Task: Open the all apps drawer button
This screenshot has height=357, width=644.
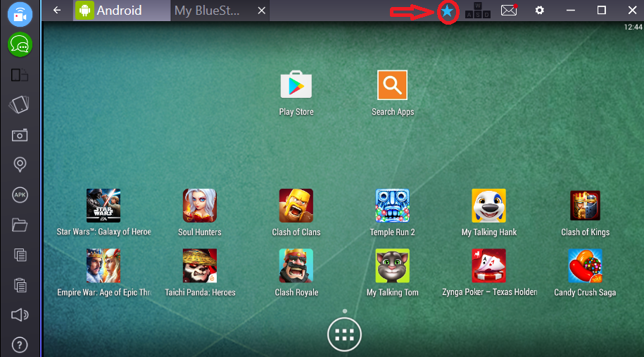Action: 344,334
